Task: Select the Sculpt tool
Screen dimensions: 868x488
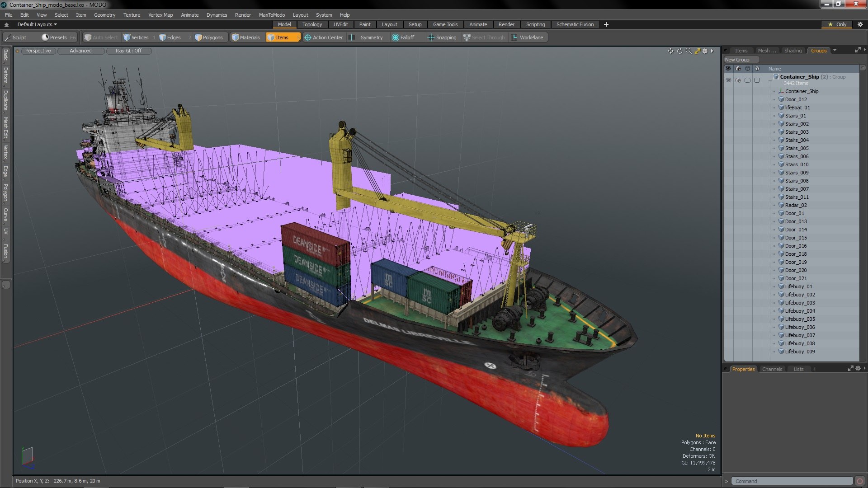Action: point(16,38)
